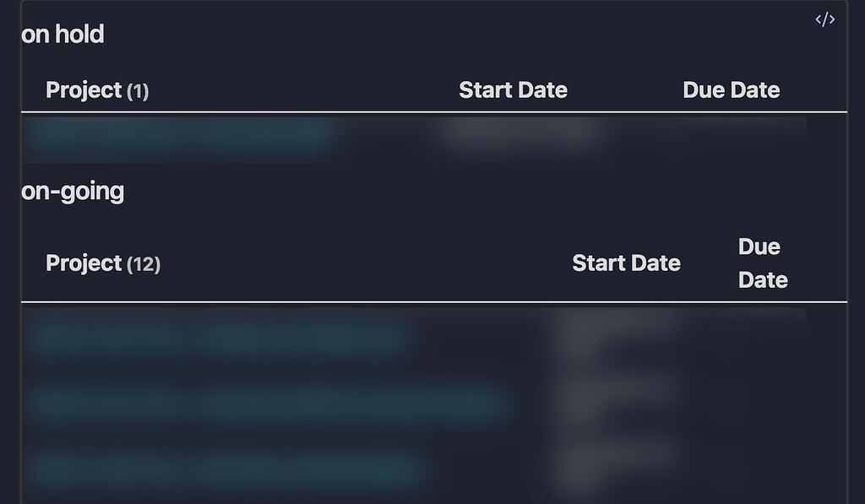Sort by the 'Project (1)' column header
865x504 pixels.
98,89
